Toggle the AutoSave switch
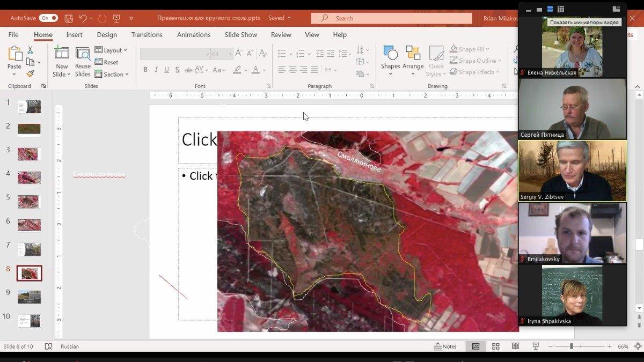644x362 pixels. (x=48, y=18)
